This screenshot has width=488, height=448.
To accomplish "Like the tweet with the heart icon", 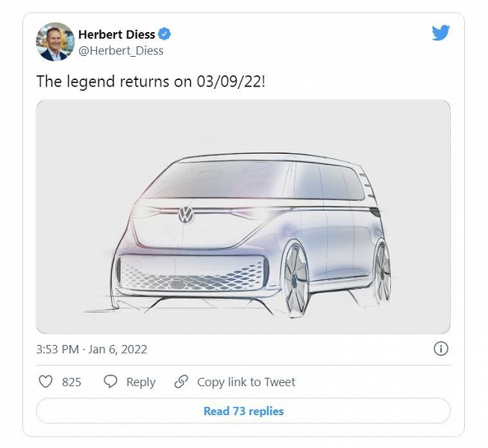I will (46, 382).
